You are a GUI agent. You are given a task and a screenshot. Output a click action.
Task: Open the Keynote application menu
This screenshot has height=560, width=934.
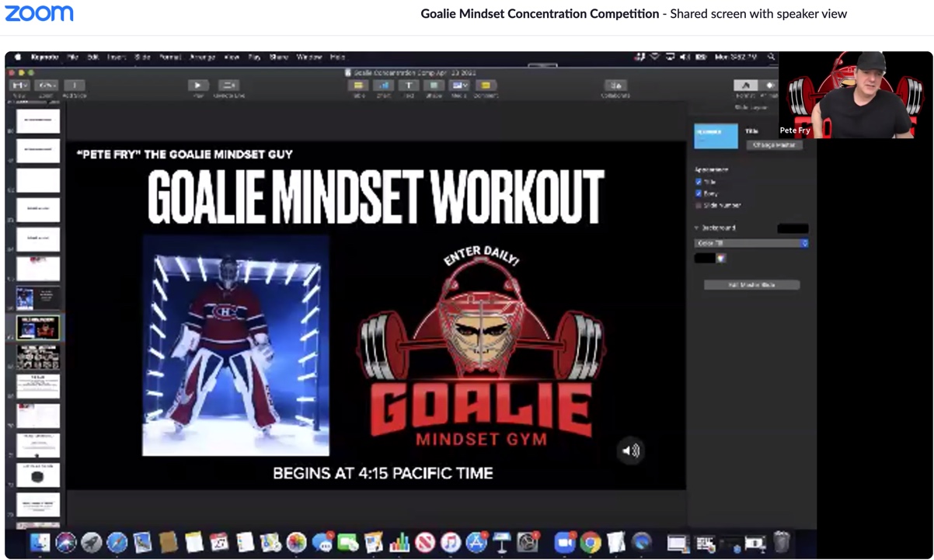(45, 57)
